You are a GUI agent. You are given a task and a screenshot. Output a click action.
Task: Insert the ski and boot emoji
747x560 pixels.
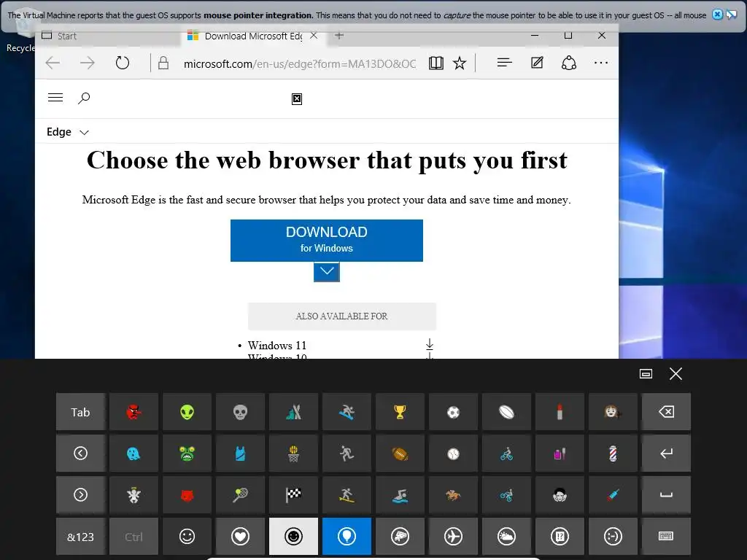(293, 412)
